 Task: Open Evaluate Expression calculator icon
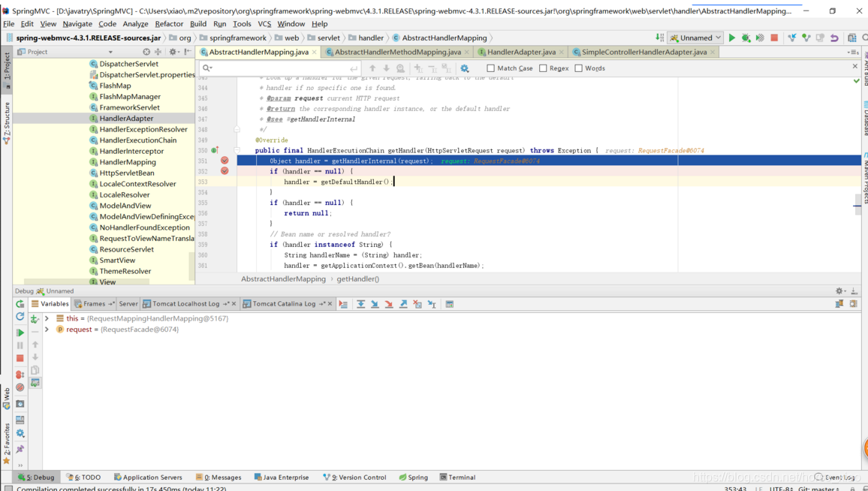(x=450, y=304)
